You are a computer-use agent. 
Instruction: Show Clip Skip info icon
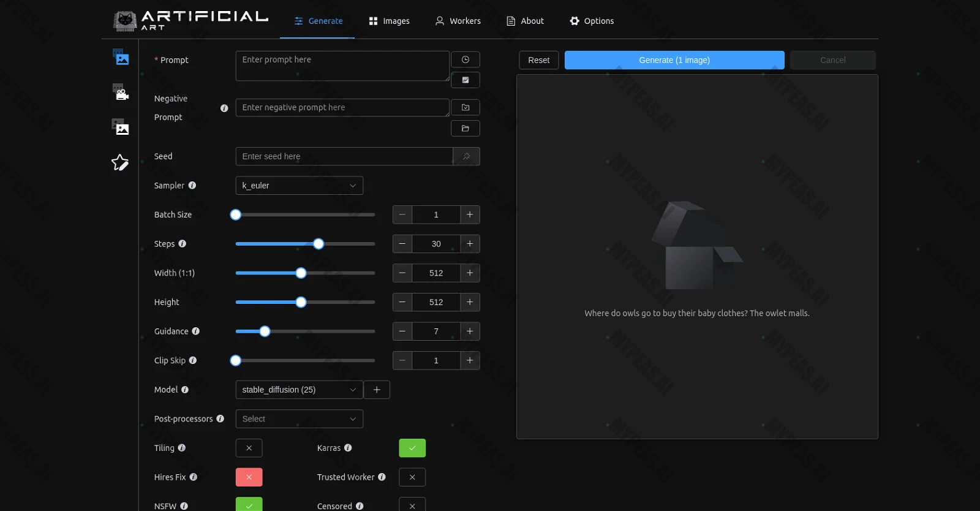point(193,360)
